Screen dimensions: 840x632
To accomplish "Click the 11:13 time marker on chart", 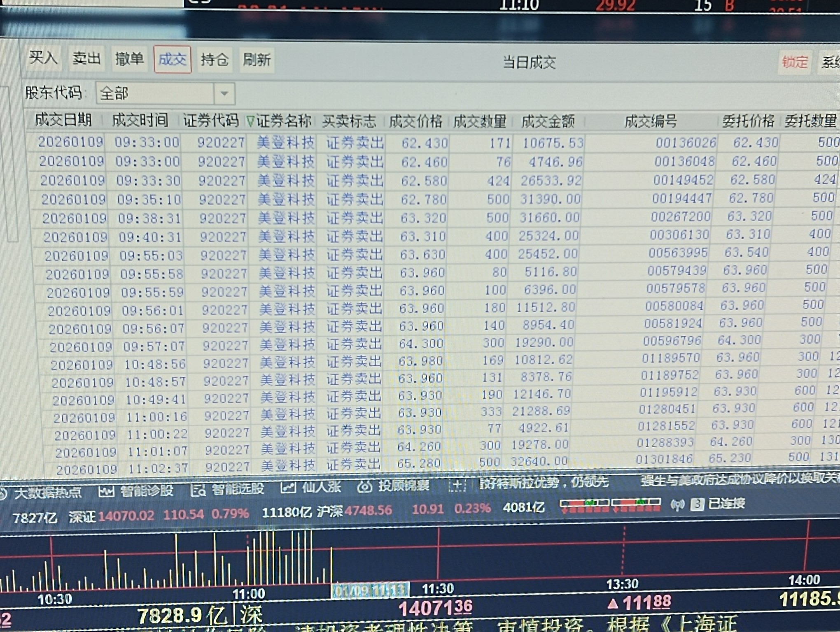I will click(370, 590).
